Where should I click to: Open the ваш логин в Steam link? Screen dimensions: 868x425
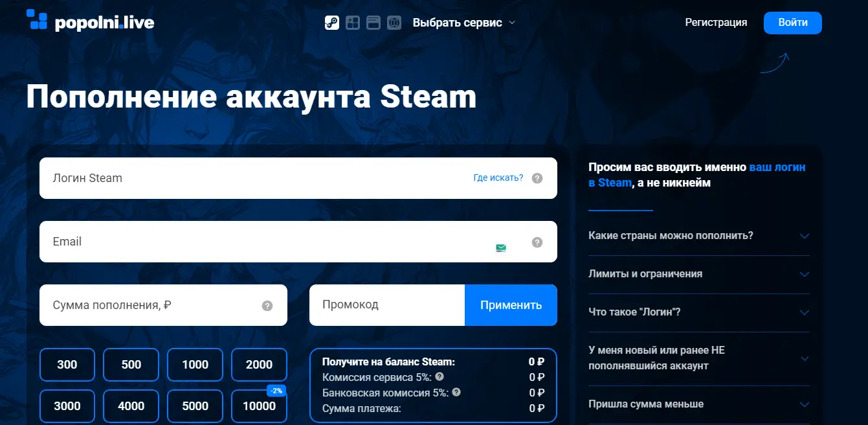(x=697, y=175)
